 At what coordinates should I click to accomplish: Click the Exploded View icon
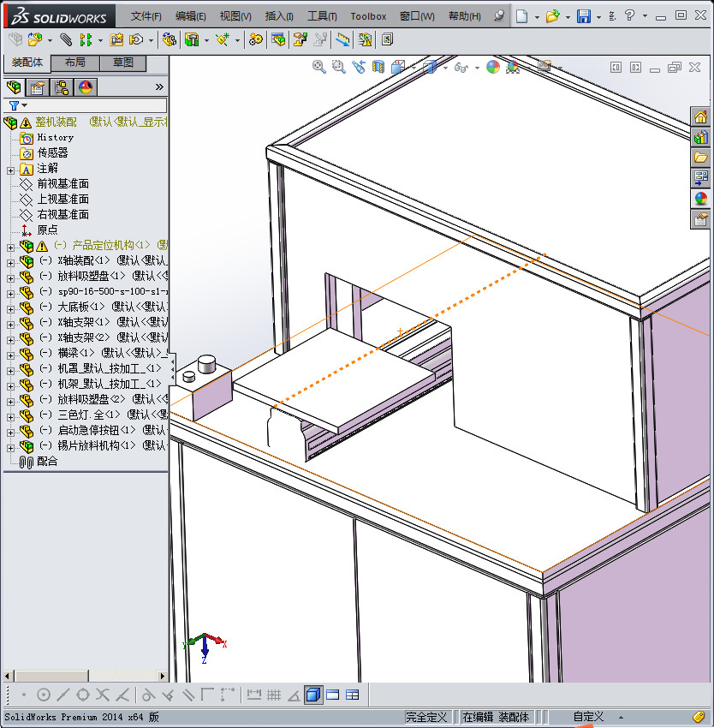click(300, 40)
